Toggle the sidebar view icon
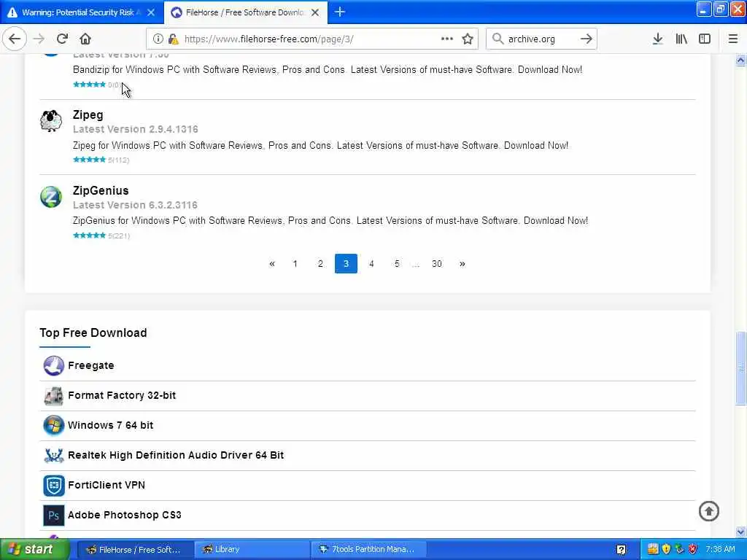The height and width of the screenshot is (560, 747). (x=705, y=39)
